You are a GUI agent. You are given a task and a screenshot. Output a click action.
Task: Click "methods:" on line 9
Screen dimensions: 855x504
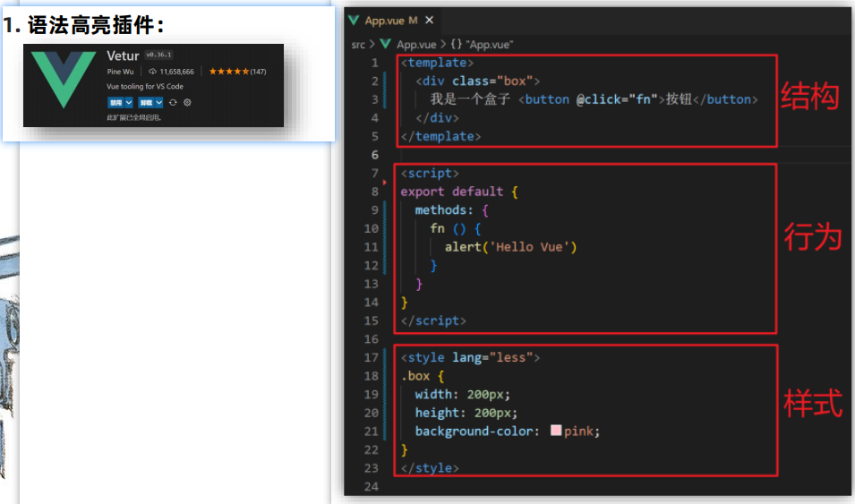444,210
